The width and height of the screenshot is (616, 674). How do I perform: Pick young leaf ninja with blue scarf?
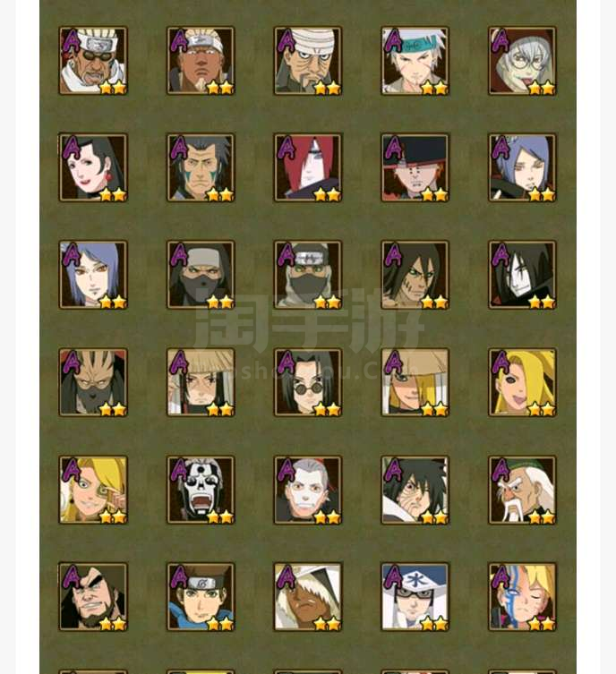coord(201,597)
